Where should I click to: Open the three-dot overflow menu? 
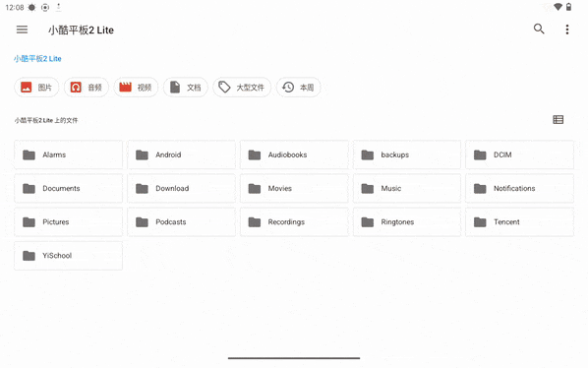(567, 30)
